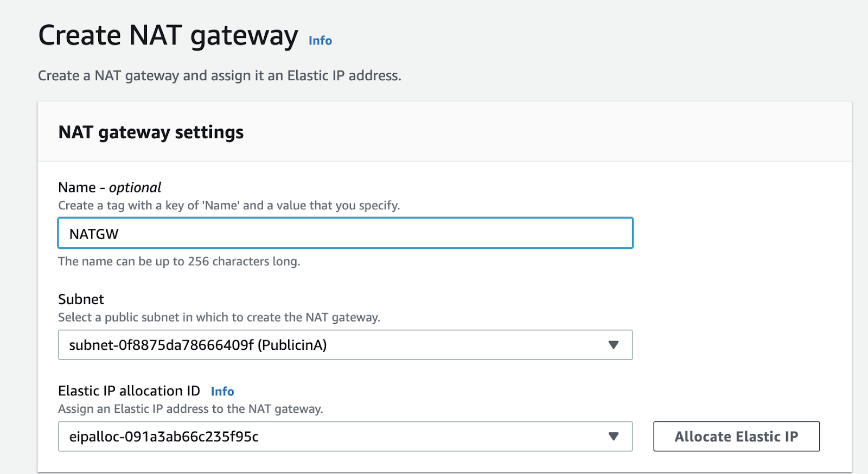Open the Info link beside Create NAT gateway
Screen dimensions: 868x474
tap(320, 41)
